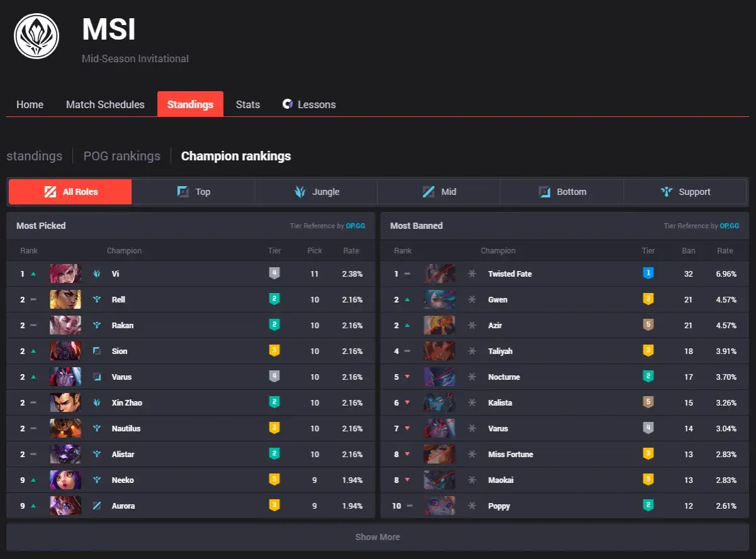This screenshot has height=559, width=756.
Task: Open the Lessons tab
Action: point(309,104)
